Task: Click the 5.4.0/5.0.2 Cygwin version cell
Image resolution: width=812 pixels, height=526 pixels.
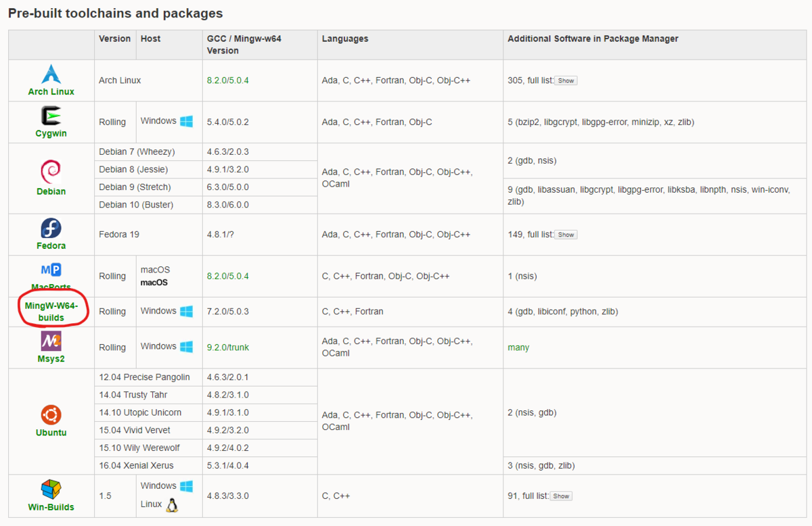Action: point(260,122)
